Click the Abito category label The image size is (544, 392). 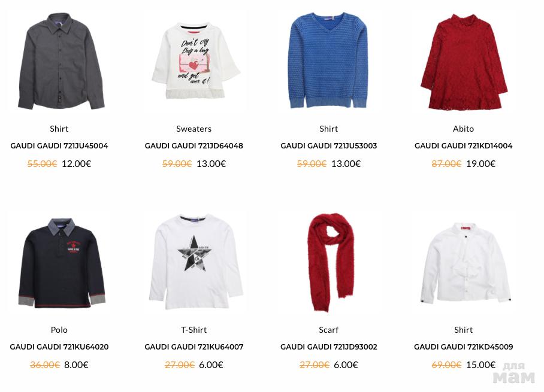tap(463, 129)
